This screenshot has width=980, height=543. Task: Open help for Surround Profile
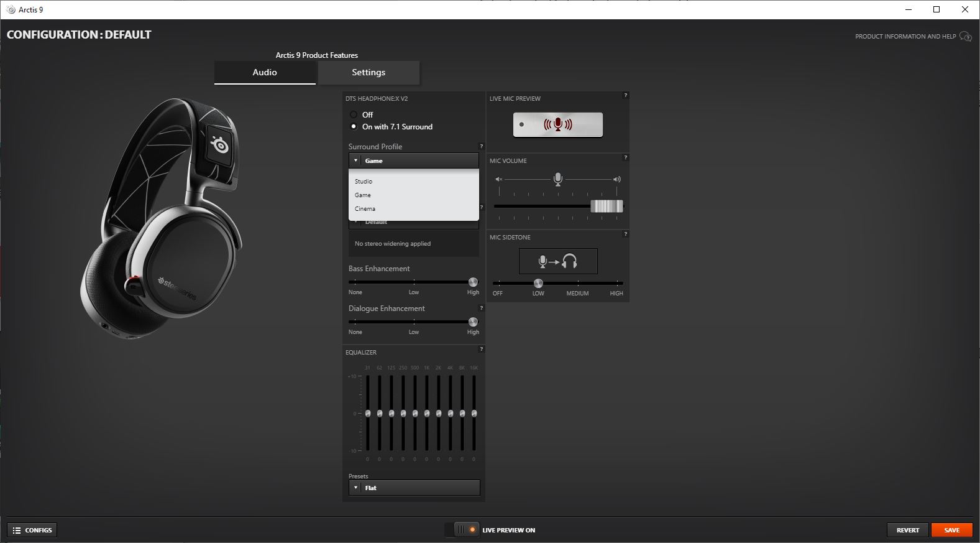[481, 146]
